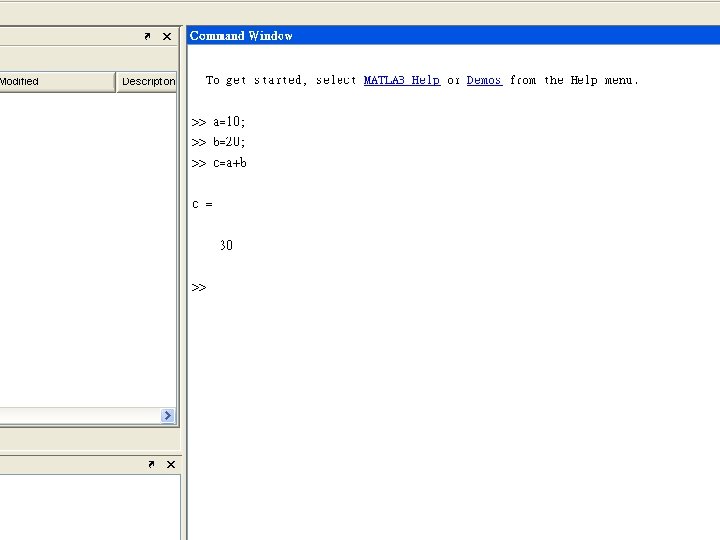Click the output value 30
The height and width of the screenshot is (540, 720).
[x=226, y=245]
